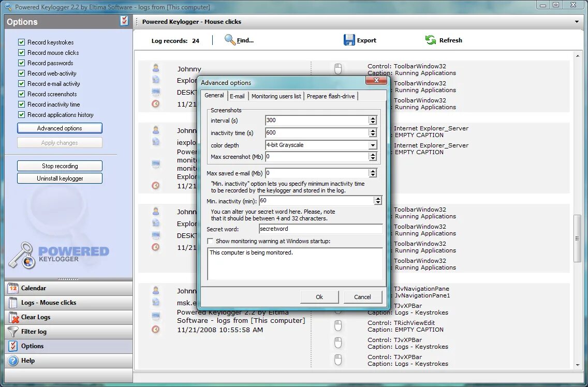This screenshot has height=387, width=588.
Task: Uncheck Record web-activity
Action: (x=21, y=73)
